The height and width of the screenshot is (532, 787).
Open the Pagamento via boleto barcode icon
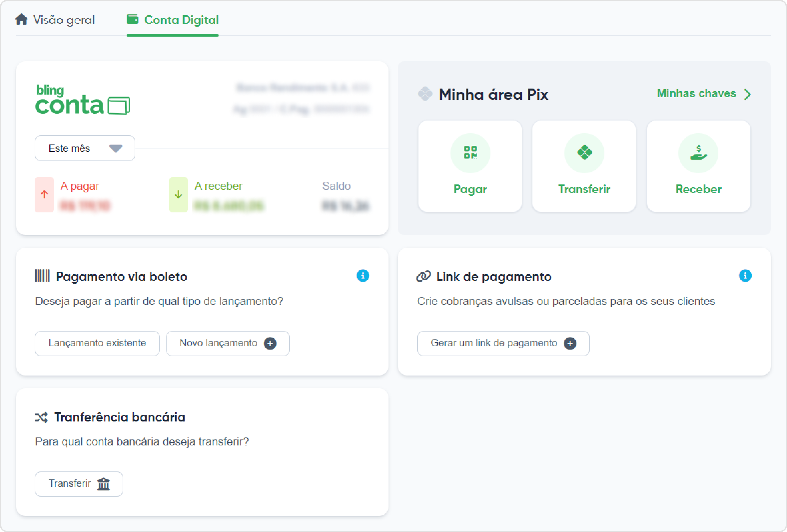(x=42, y=276)
